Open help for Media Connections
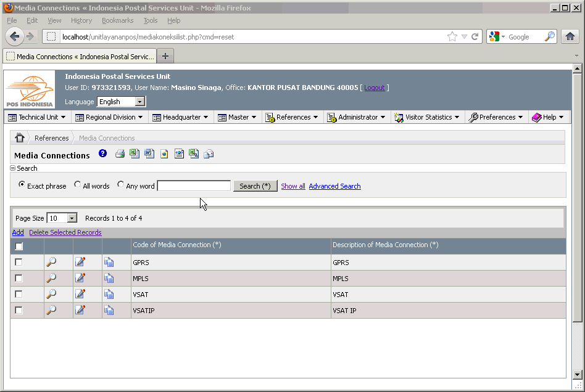 click(102, 153)
